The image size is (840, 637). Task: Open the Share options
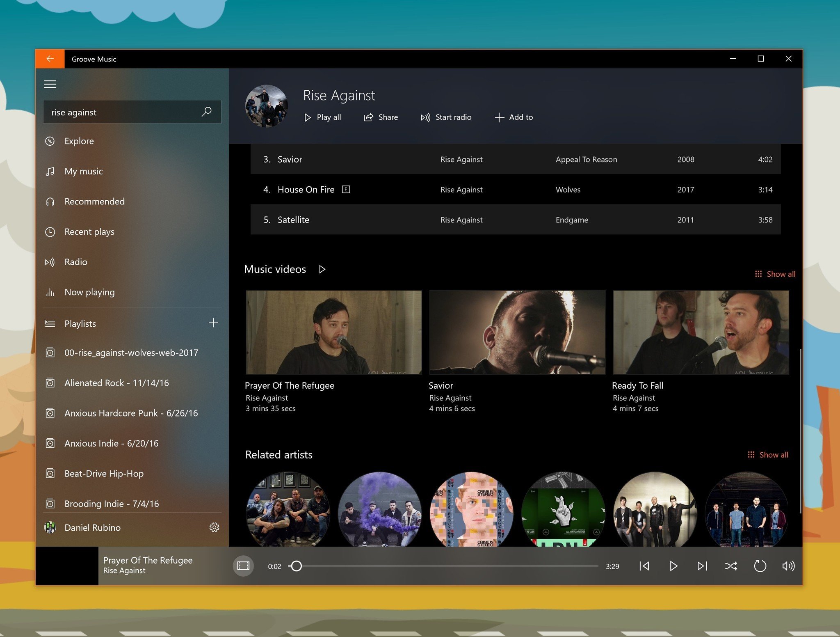(x=381, y=117)
